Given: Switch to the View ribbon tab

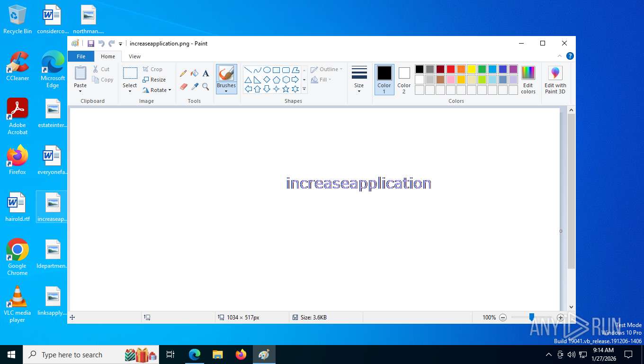Looking at the screenshot, I should click(x=135, y=56).
